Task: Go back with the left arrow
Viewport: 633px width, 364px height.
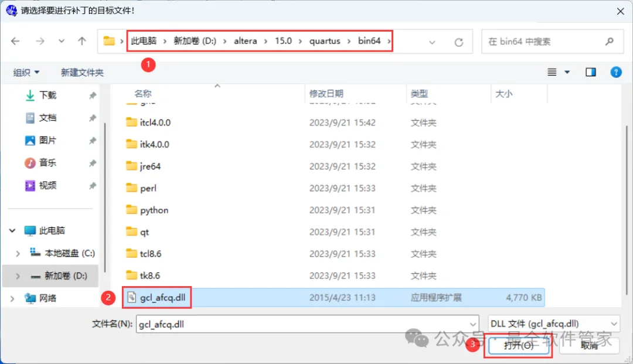Action: click(15, 41)
